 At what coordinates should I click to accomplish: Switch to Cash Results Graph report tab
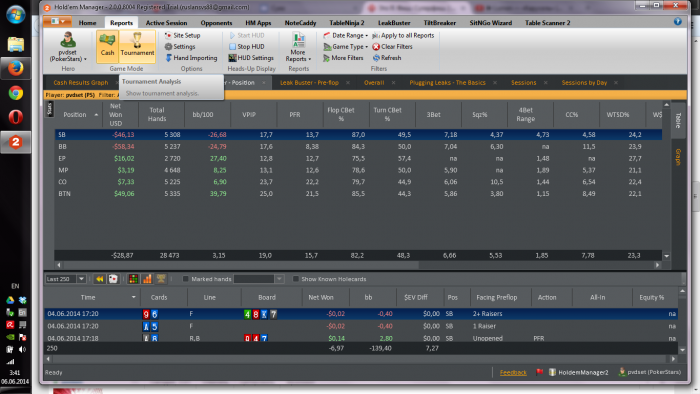click(81, 83)
